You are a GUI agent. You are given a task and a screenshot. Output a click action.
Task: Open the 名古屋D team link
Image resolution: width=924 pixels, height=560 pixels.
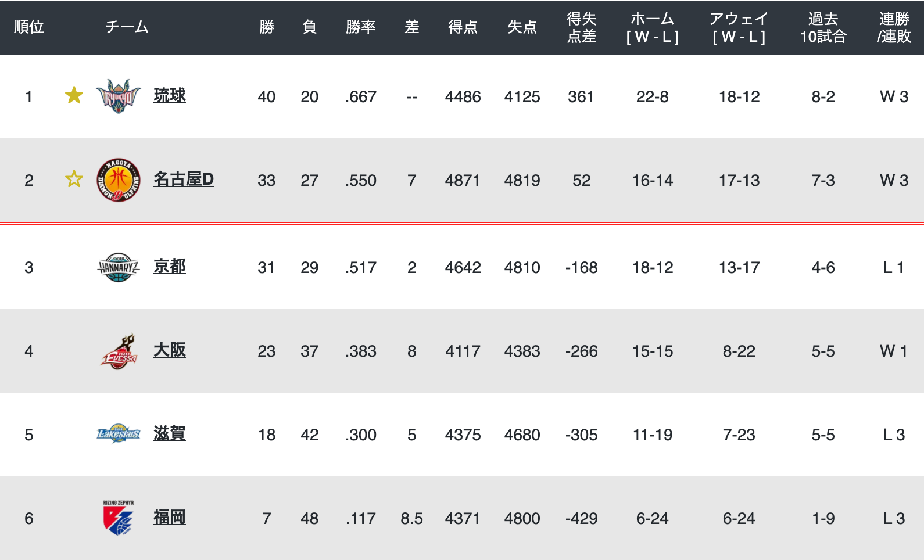click(184, 180)
